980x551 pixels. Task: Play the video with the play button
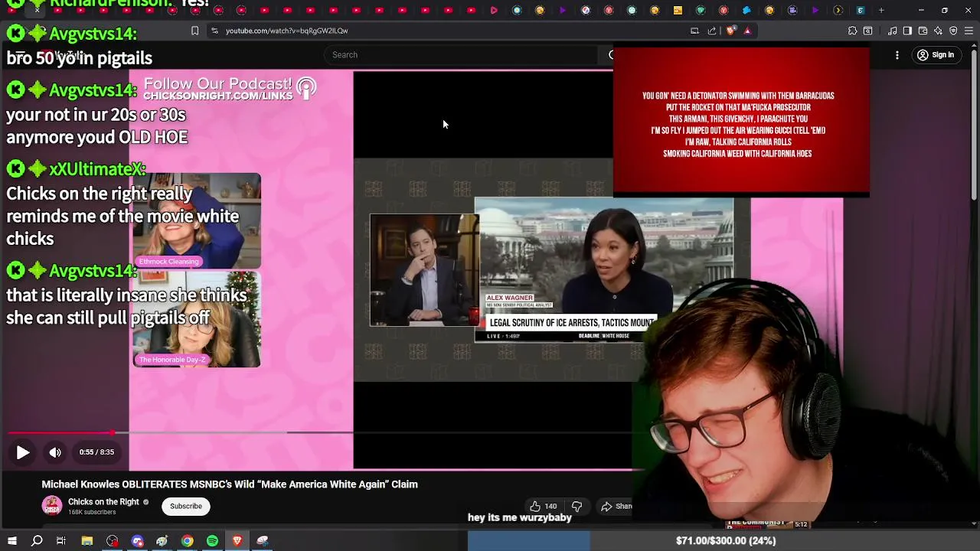pos(23,452)
